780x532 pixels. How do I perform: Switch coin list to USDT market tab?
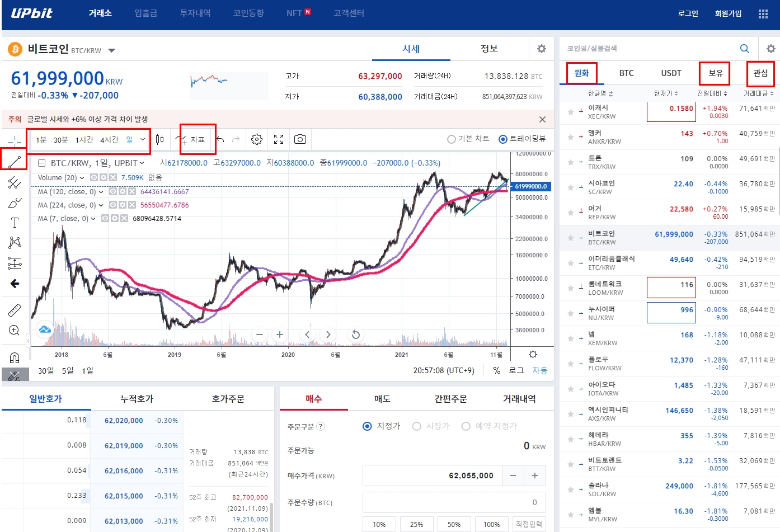671,73
